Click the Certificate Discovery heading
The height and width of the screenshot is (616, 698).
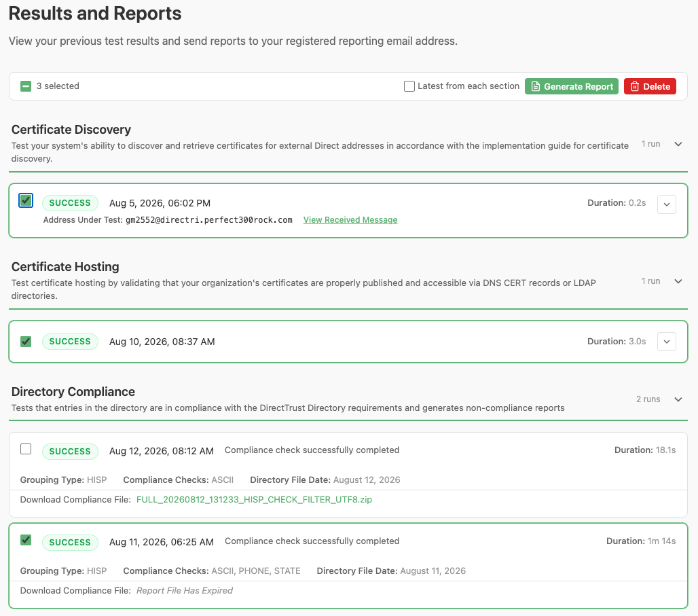pyautogui.click(x=71, y=130)
